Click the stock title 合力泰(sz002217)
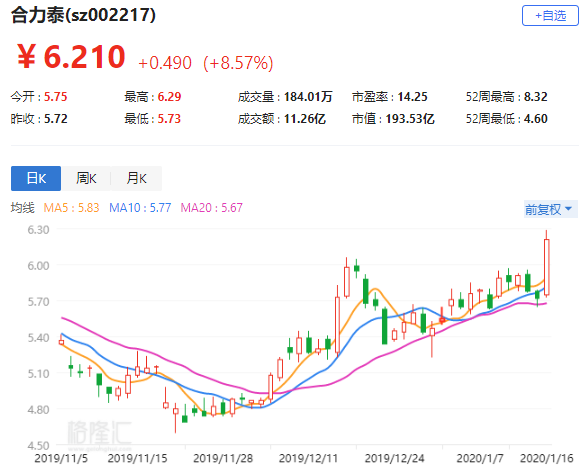The width and height of the screenshot is (582, 467). click(x=84, y=16)
